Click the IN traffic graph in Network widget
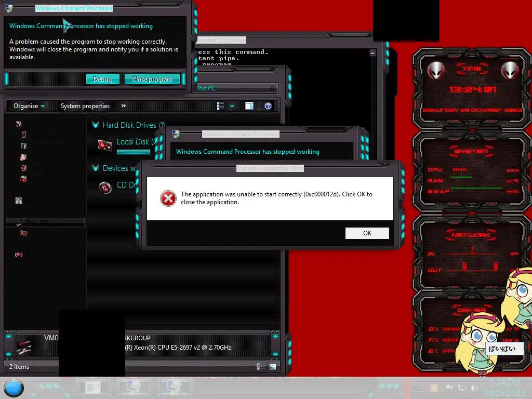The height and width of the screenshot is (399, 532). (x=473, y=252)
